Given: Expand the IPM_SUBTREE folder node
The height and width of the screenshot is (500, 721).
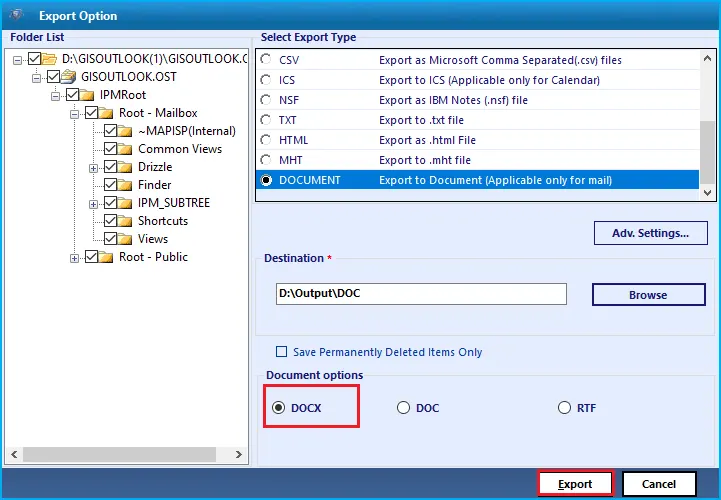Looking at the screenshot, I should [x=93, y=204].
